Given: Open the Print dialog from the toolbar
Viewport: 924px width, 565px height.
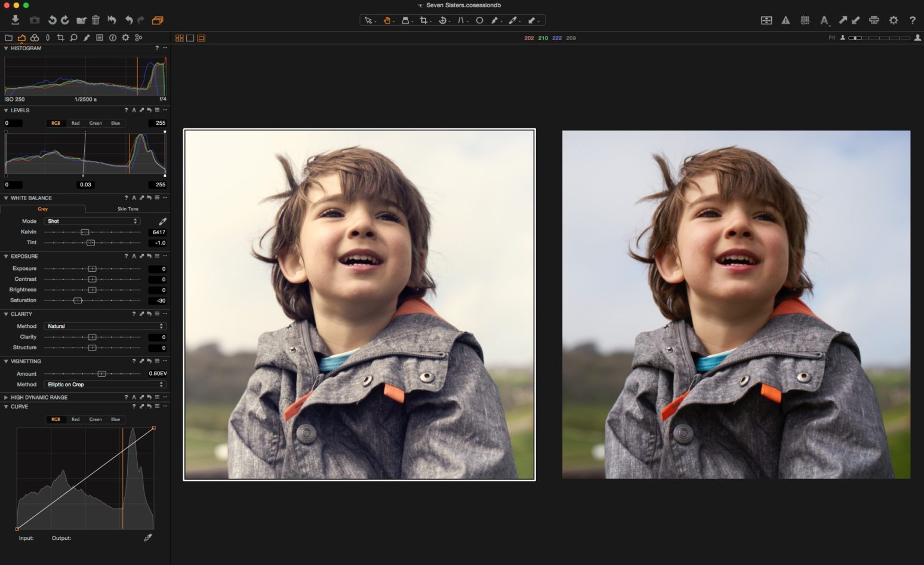Looking at the screenshot, I should pos(874,20).
